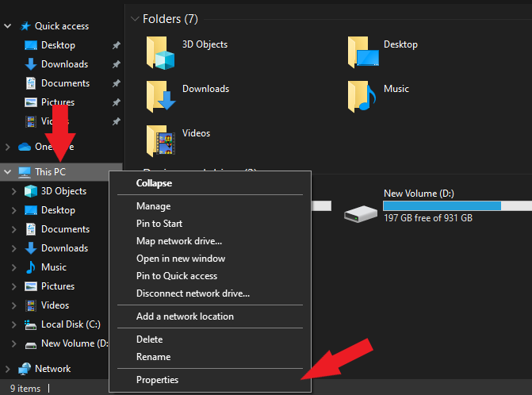This screenshot has width=532, height=395.
Task: Select Music under This PC tree
Action: tap(54, 267)
